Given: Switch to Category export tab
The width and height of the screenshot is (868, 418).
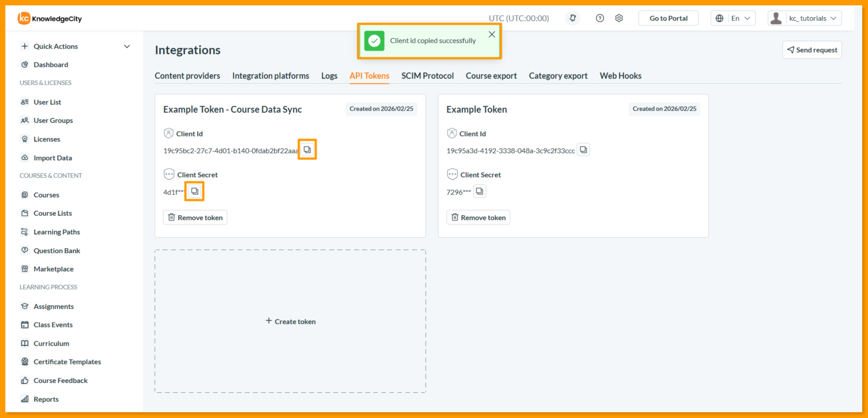Looking at the screenshot, I should (x=558, y=76).
